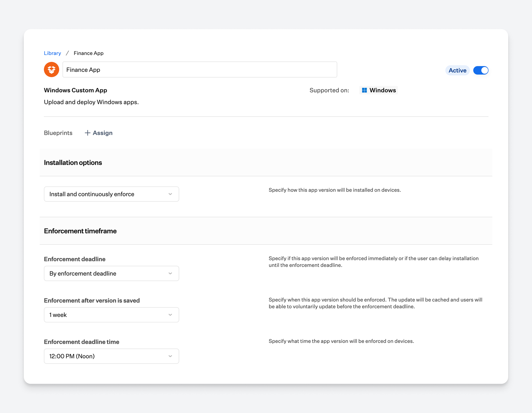The width and height of the screenshot is (532, 413).
Task: Select Finance App in the breadcrumb trail
Action: point(88,53)
